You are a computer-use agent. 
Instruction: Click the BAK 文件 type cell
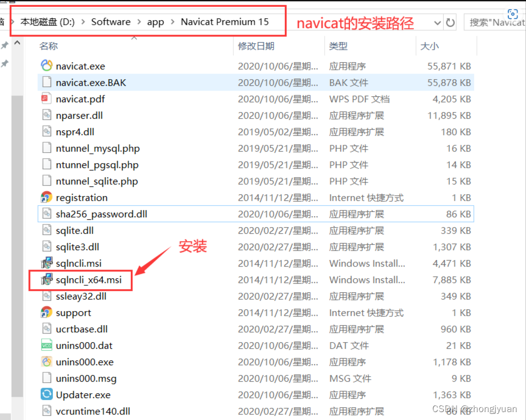(349, 83)
